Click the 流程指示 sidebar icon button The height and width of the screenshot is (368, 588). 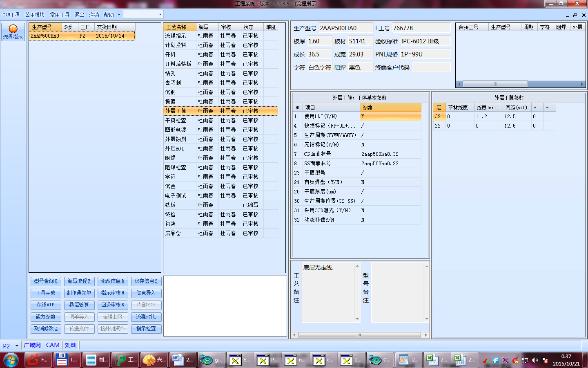coord(13,32)
